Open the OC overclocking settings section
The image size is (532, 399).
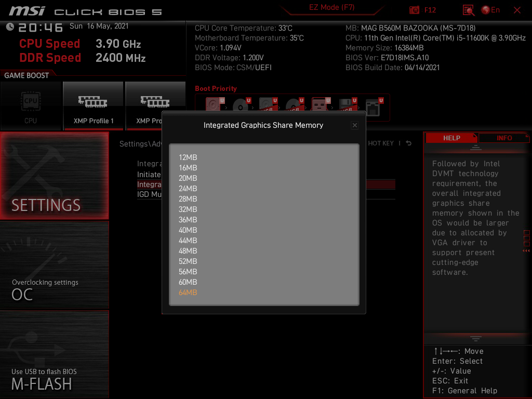click(54, 265)
